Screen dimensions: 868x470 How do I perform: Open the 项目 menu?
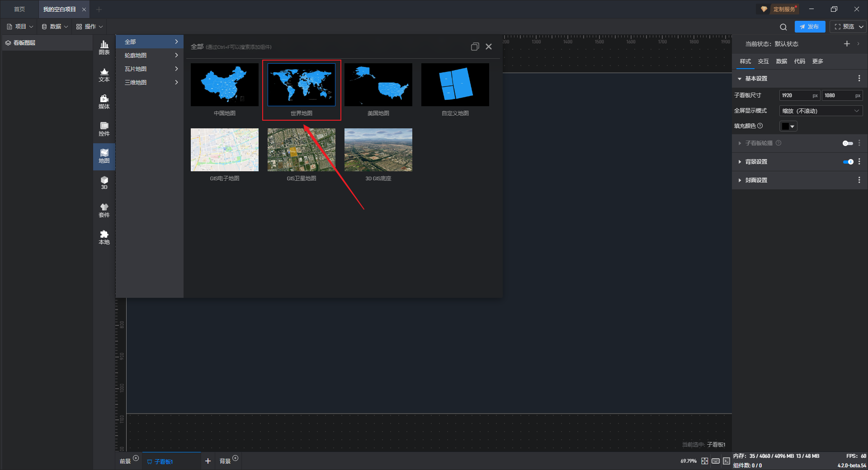20,27
